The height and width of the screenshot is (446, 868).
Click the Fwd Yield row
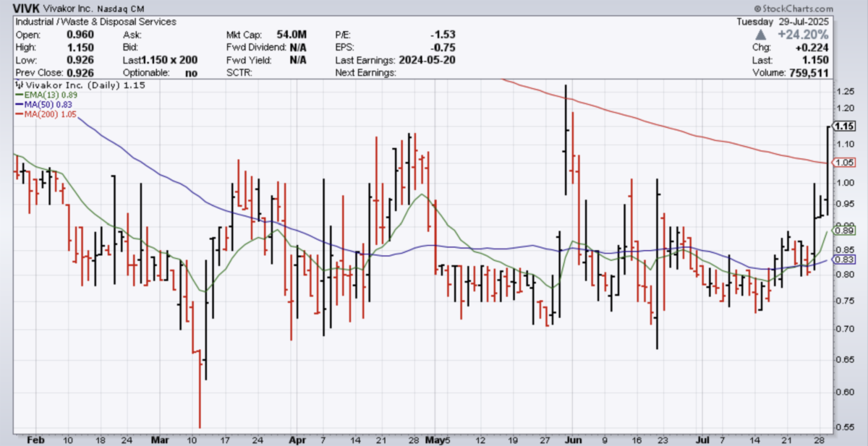(x=266, y=60)
